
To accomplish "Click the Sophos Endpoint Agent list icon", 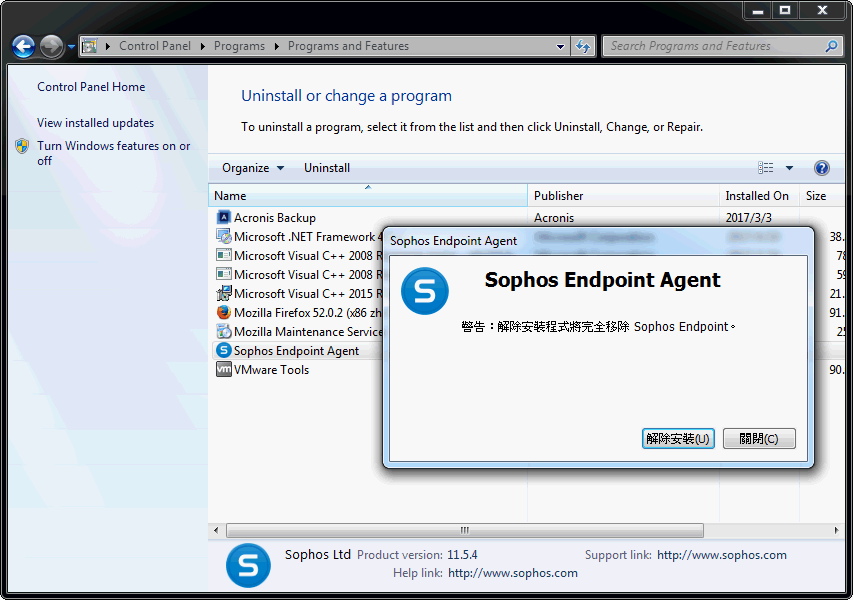I will pyautogui.click(x=223, y=350).
